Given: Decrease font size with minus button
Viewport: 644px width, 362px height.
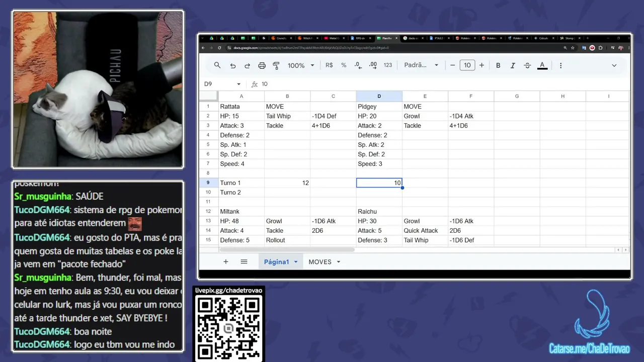Looking at the screenshot, I should pyautogui.click(x=452, y=65).
